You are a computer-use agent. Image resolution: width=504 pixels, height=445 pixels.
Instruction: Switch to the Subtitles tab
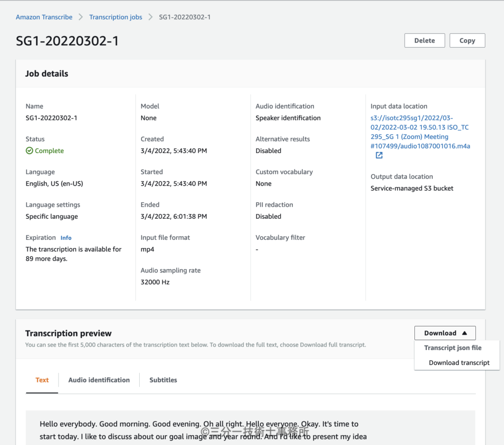pos(163,380)
